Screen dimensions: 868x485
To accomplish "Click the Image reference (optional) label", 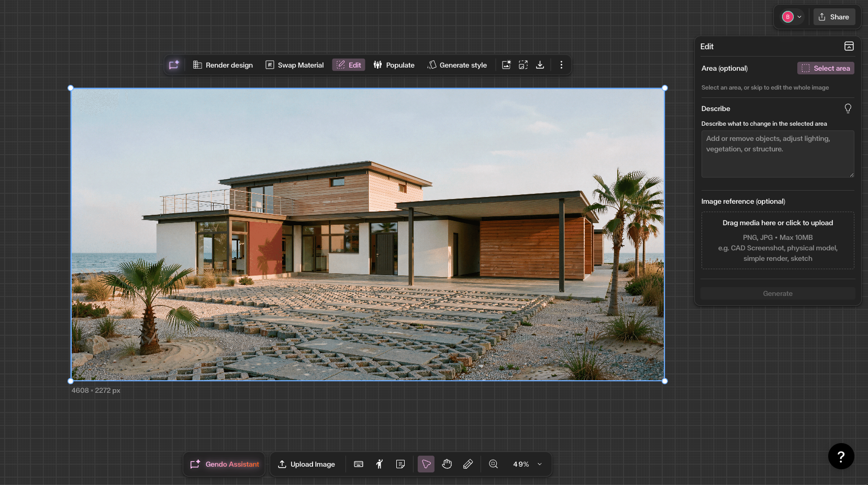I will click(x=743, y=201).
